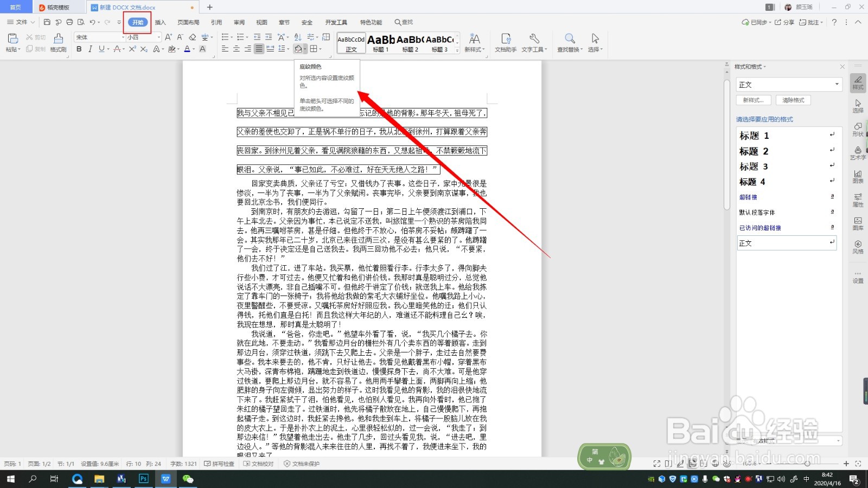Viewport: 868px width, 488px height.
Task: Open the font color swatch
Action: pos(187,49)
